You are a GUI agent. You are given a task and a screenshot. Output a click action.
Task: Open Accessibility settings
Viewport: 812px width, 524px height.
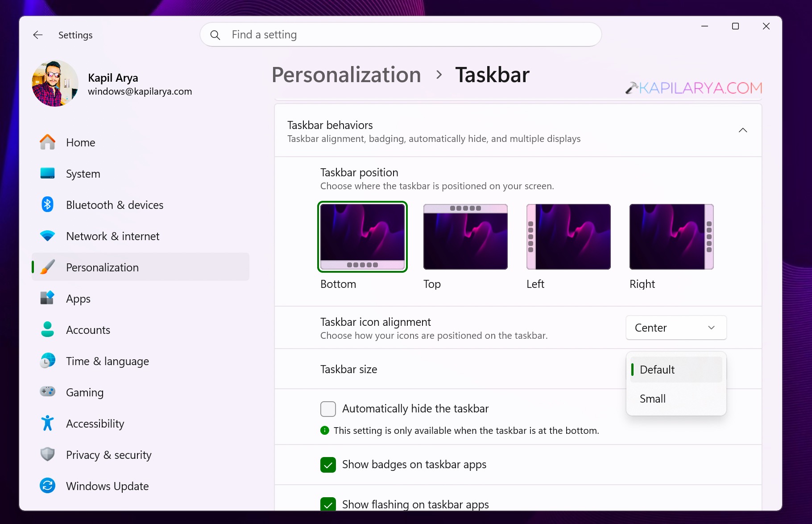pyautogui.click(x=140, y=424)
